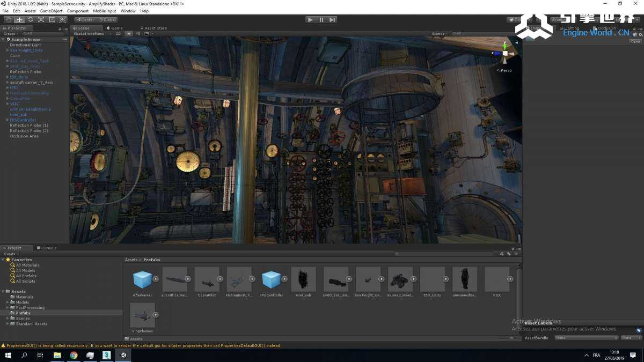Toggle 2D mode in Scene view

(x=118, y=33)
